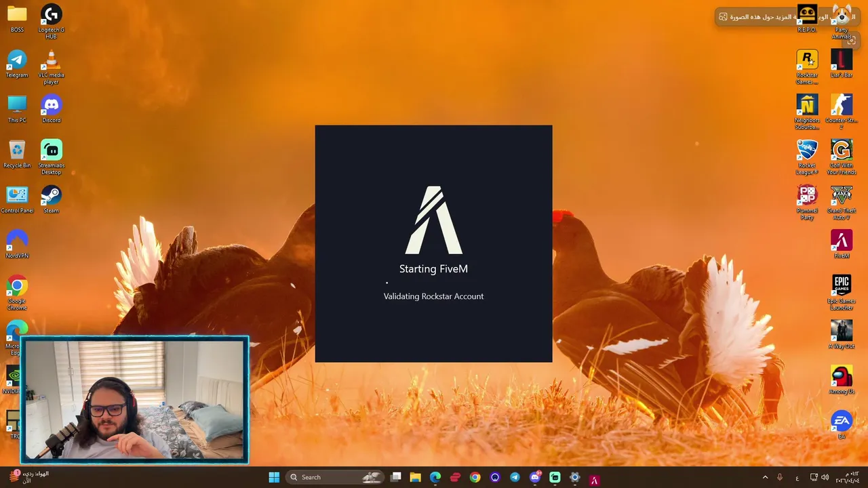The height and width of the screenshot is (488, 868).
Task: Open Pummel Party desktop shortcut
Action: pyautogui.click(x=807, y=203)
